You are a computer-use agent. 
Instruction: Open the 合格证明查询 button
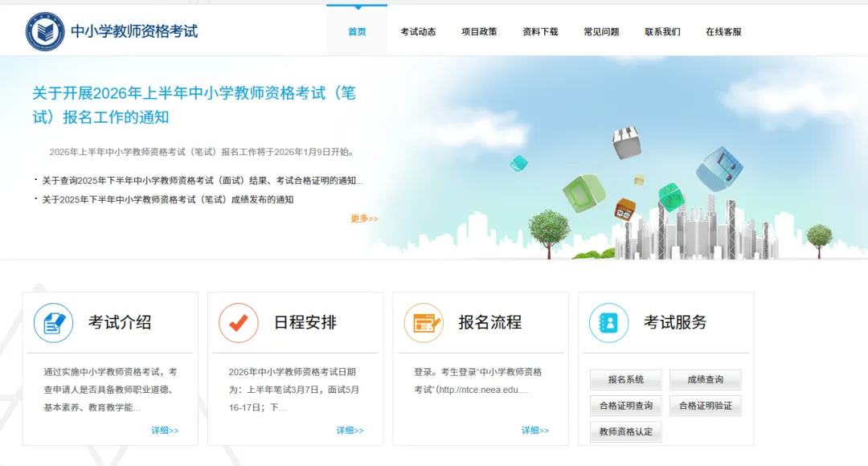pos(625,406)
